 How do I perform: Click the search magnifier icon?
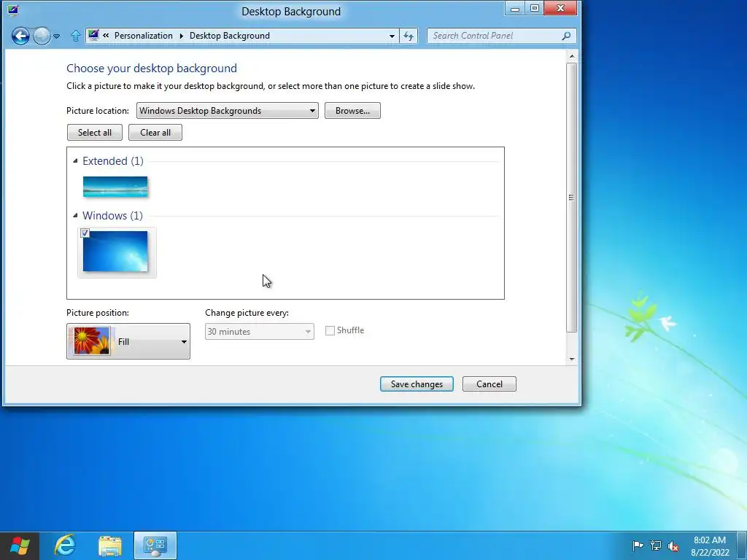tap(566, 36)
